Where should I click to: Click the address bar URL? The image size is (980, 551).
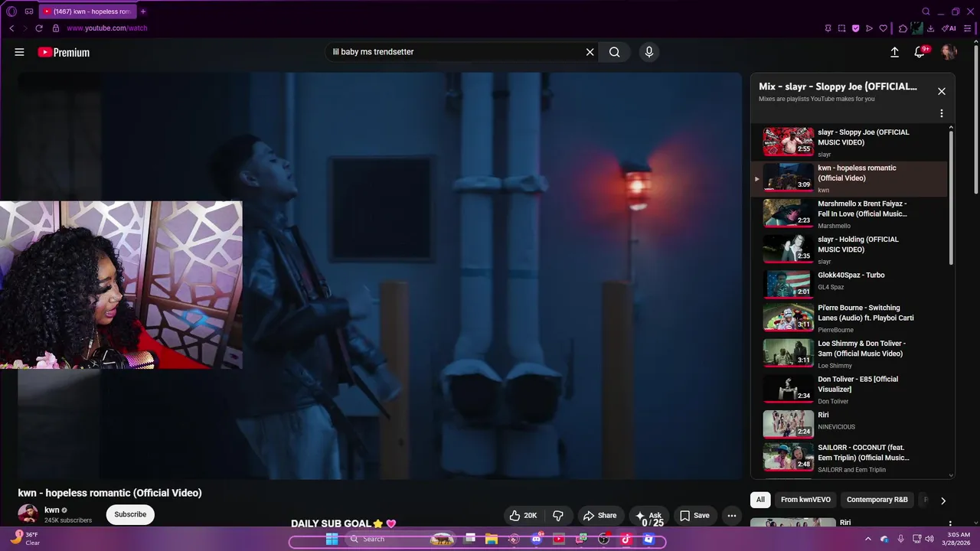pos(106,28)
